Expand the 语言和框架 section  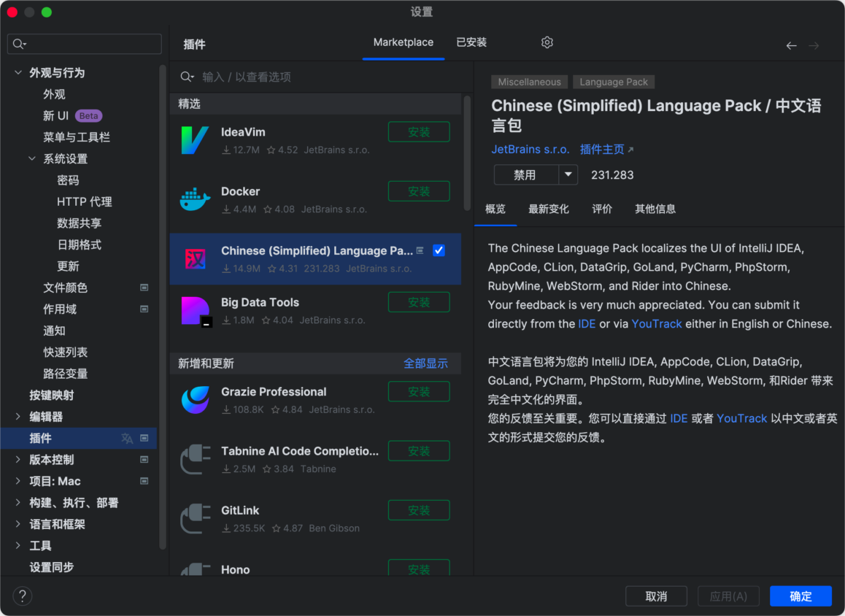18,524
